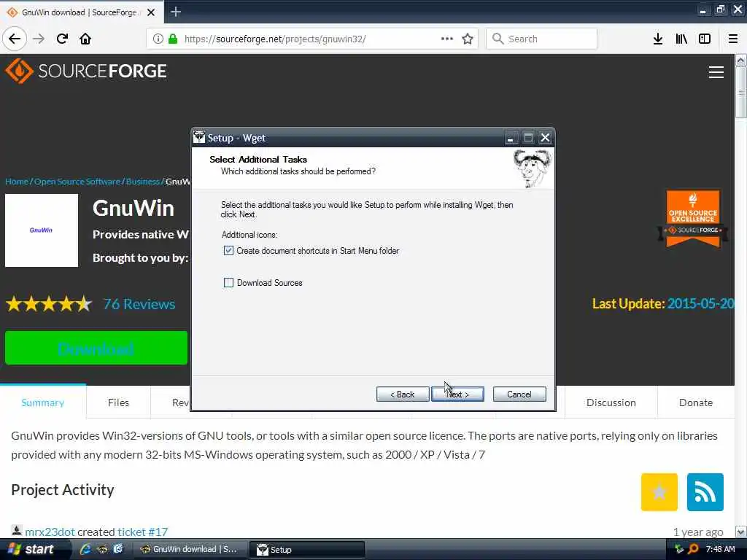
Task: Open the ticket #17 link
Action: point(142,532)
